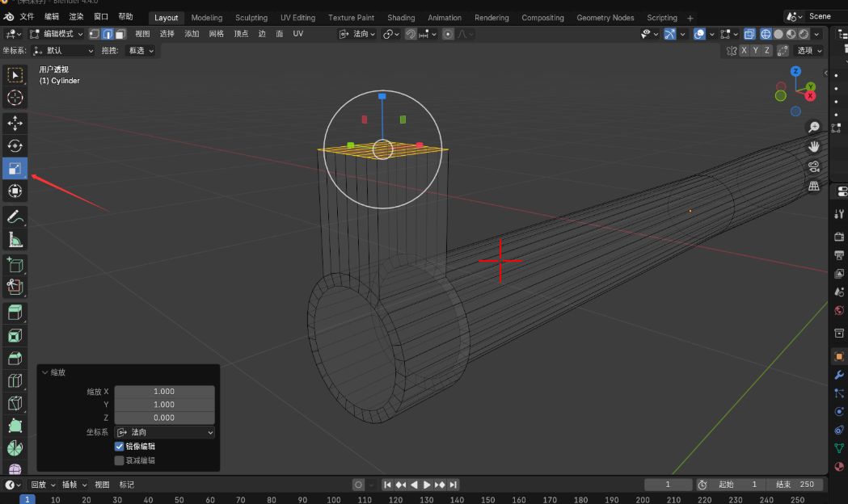
Task: Choose the Extrude Region tool
Action: pos(15,312)
